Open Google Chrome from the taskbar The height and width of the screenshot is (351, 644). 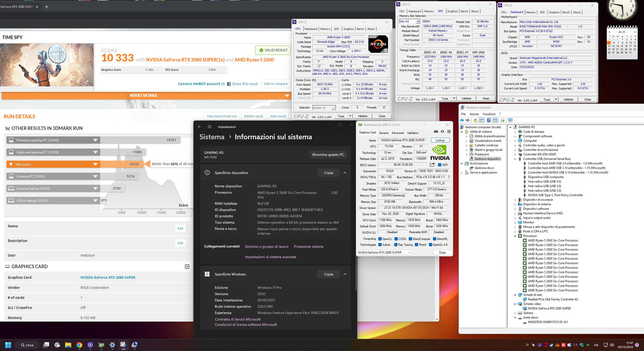pos(79,345)
